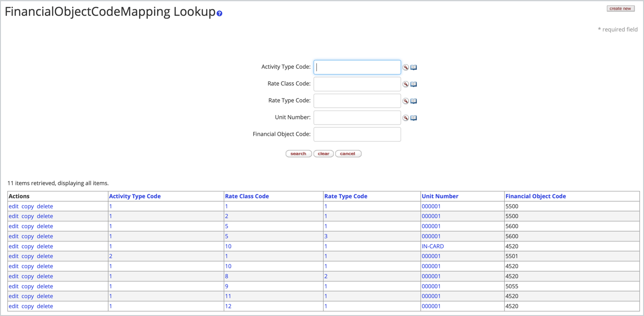Sort by the Financial Object Code column

pyautogui.click(x=535, y=196)
